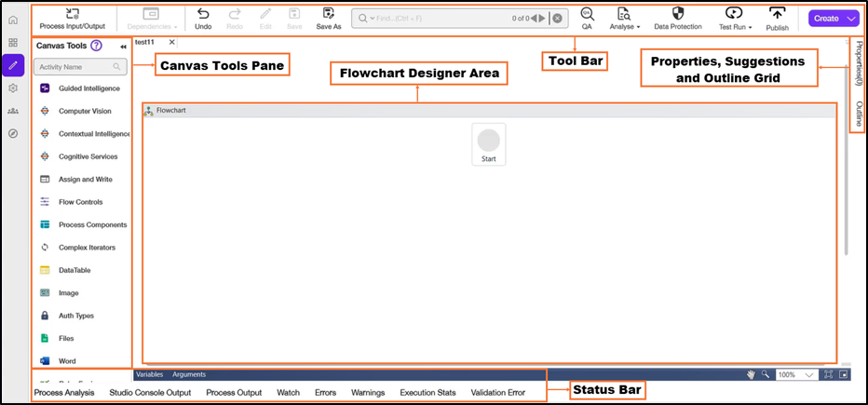Select Computer Vision in Canvas Tools

point(85,111)
